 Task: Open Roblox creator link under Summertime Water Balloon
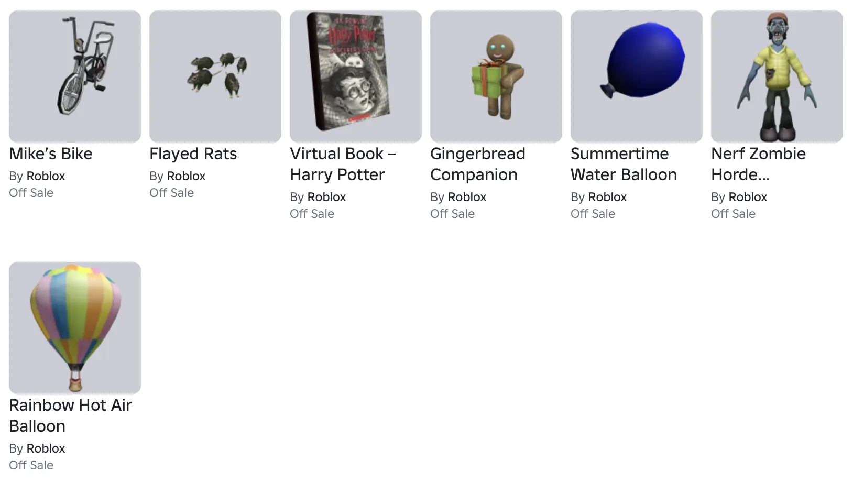point(607,197)
